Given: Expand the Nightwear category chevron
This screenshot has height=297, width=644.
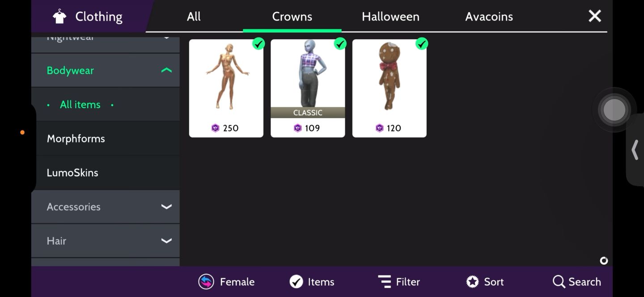Looking at the screenshot, I should (166, 38).
